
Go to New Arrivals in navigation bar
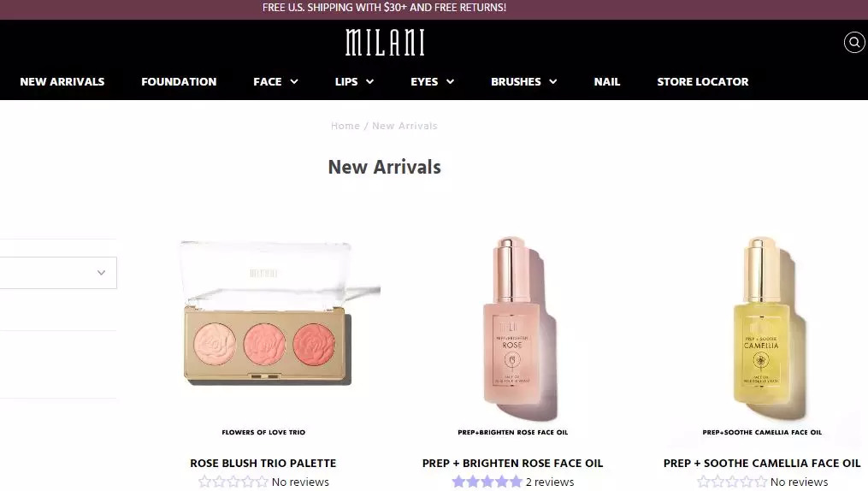(62, 82)
